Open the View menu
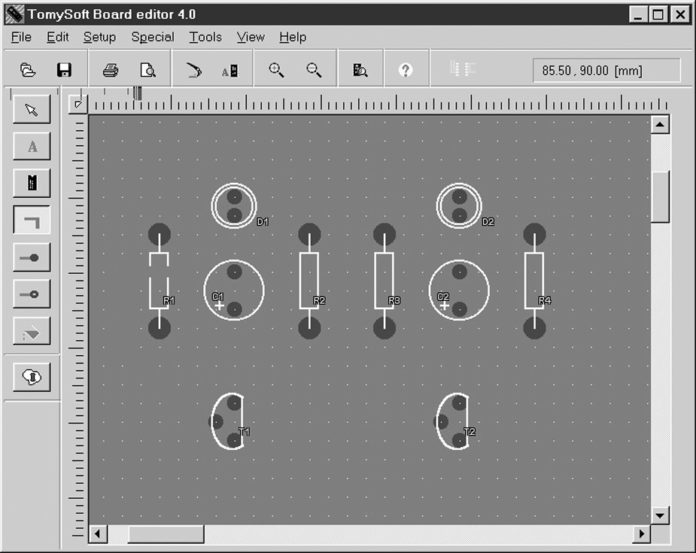The image size is (696, 553). pyautogui.click(x=250, y=37)
